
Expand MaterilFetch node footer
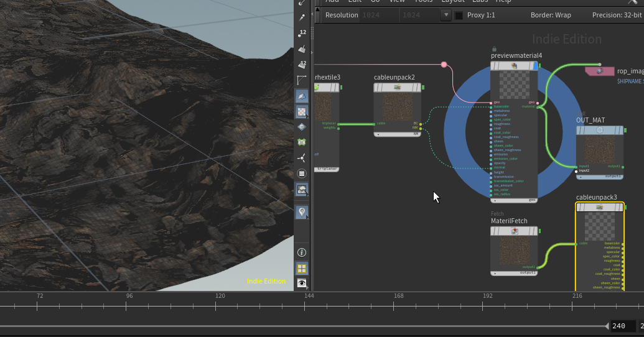click(514, 273)
